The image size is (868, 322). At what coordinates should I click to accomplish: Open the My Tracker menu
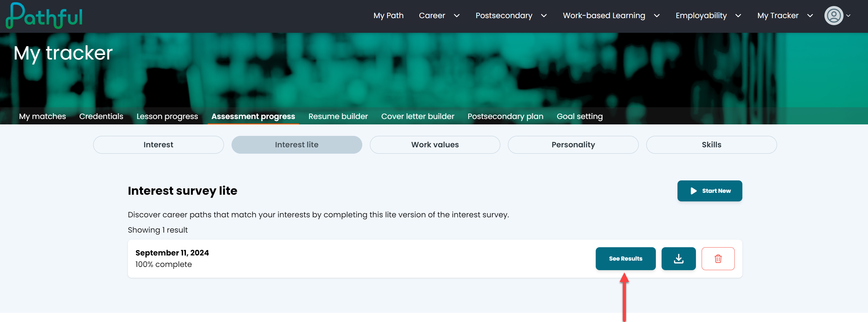coord(778,16)
